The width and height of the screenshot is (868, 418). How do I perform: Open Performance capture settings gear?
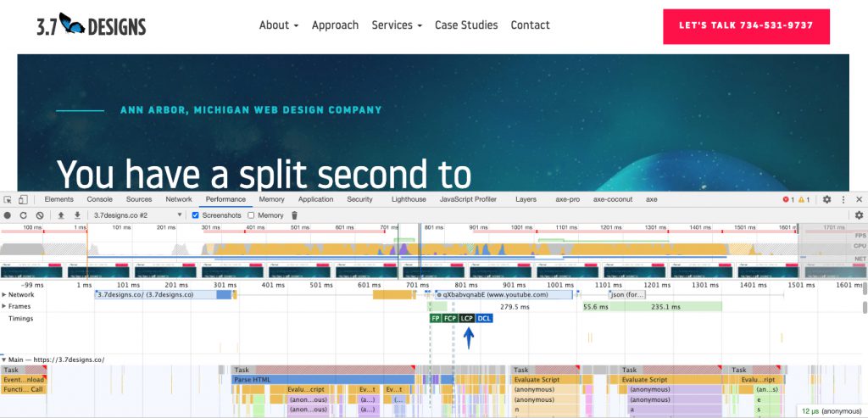pos(859,215)
